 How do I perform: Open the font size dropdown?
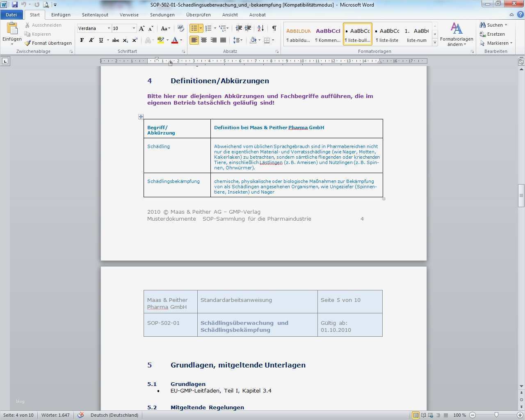tap(134, 28)
